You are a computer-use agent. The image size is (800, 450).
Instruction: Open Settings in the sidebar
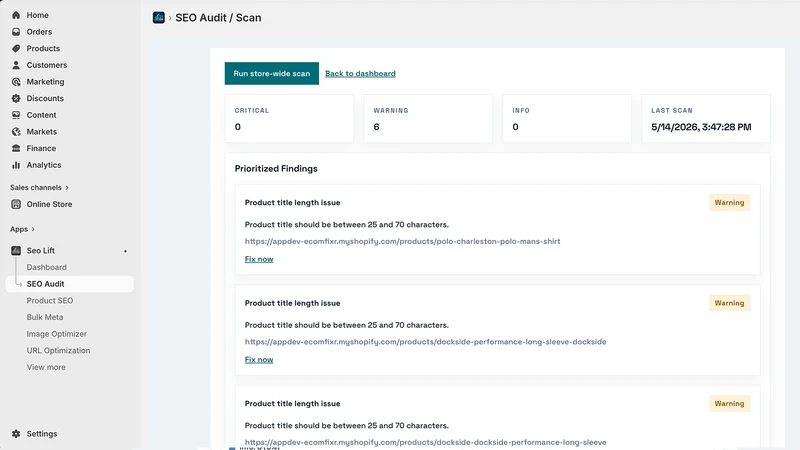pyautogui.click(x=42, y=434)
